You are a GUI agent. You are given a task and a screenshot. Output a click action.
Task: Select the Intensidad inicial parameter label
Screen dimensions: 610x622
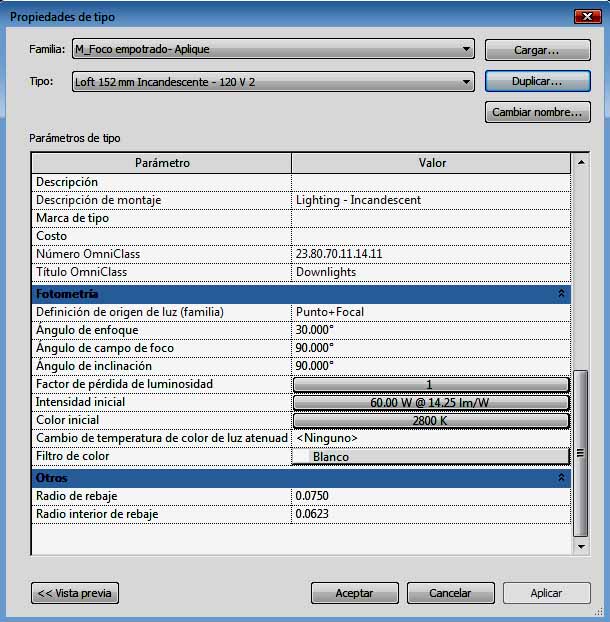tap(81, 402)
